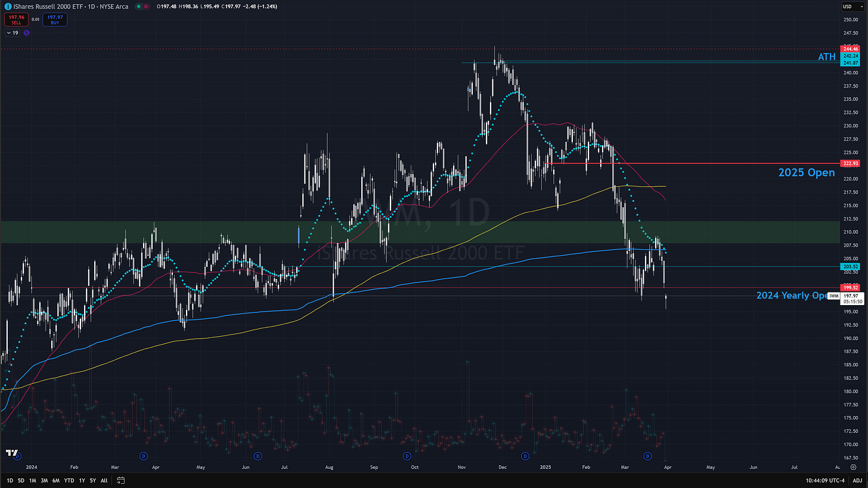Image resolution: width=868 pixels, height=488 pixels.
Task: Select the red 2025 Open horizontal line
Action: (692, 163)
